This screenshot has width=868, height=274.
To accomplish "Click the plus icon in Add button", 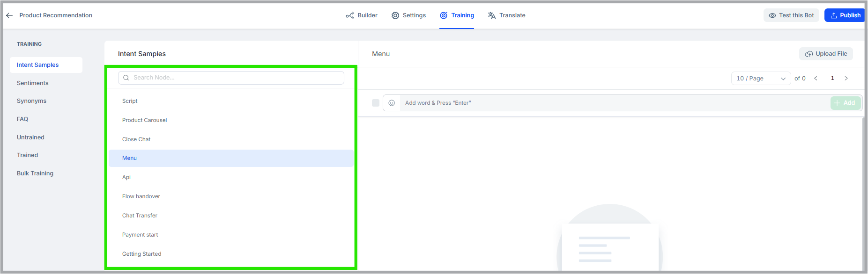I will coord(837,103).
